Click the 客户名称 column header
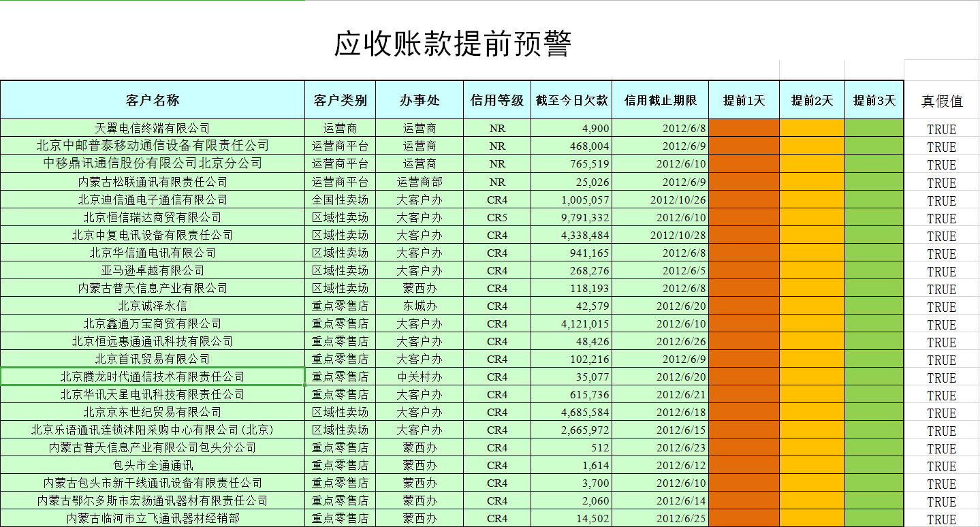This screenshot has height=527, width=980. [x=151, y=99]
